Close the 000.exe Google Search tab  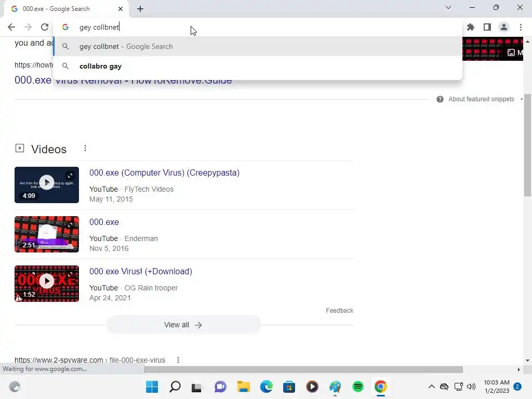click(x=121, y=9)
